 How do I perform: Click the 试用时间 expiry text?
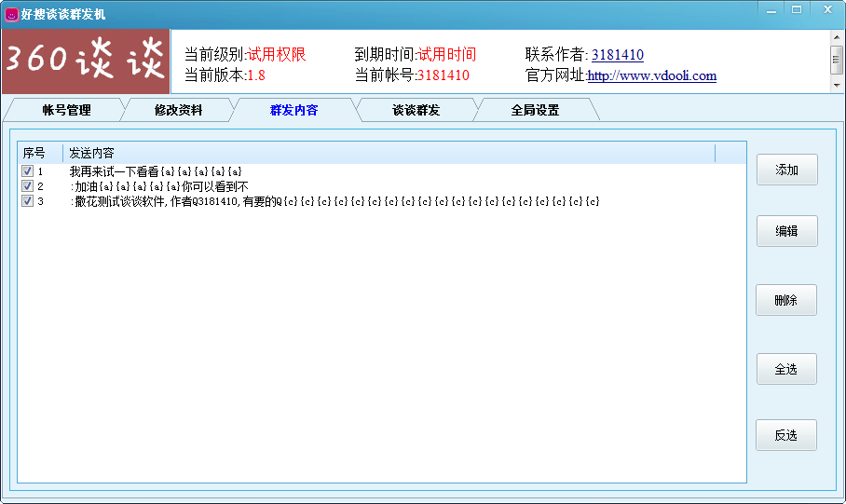[x=446, y=55]
